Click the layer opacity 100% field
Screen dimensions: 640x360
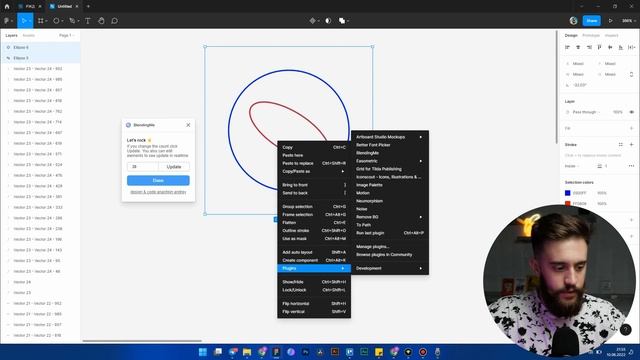(x=618, y=112)
